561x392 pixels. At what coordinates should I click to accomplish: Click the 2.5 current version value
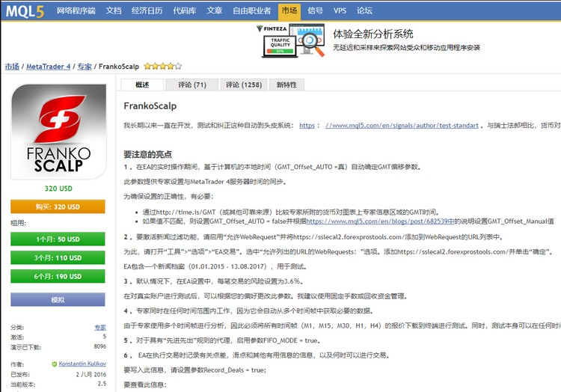[x=102, y=384]
